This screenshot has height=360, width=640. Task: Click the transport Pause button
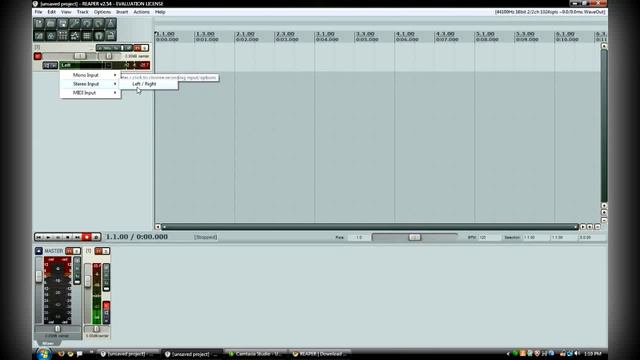click(58, 237)
